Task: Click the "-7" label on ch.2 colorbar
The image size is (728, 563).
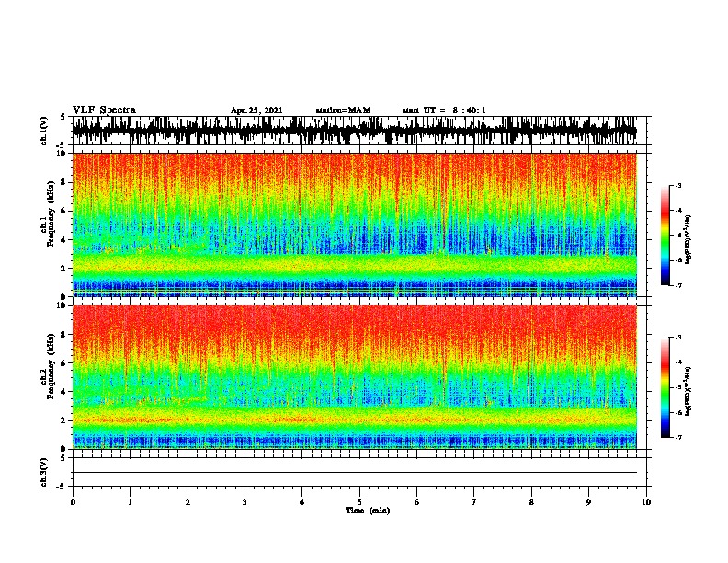Action: tap(678, 437)
